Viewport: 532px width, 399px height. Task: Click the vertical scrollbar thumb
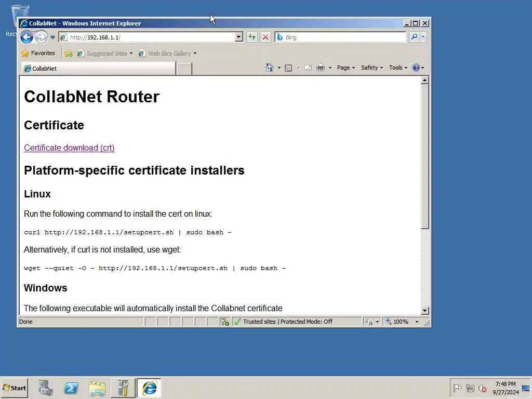click(x=424, y=157)
